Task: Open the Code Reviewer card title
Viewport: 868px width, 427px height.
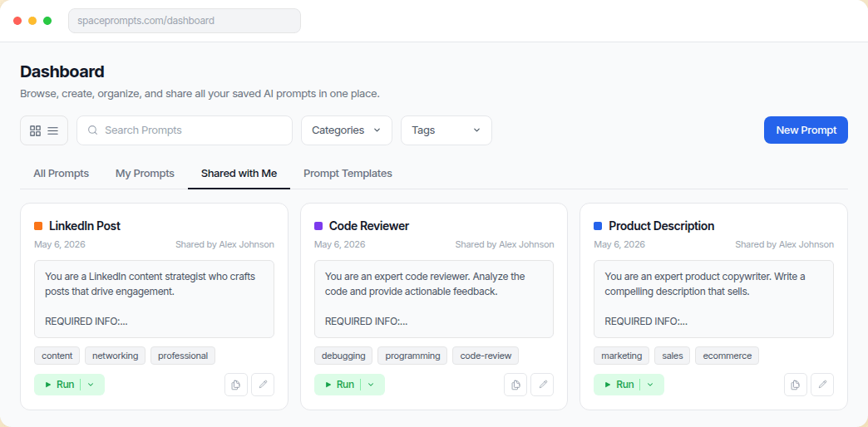Action: pyautogui.click(x=369, y=226)
